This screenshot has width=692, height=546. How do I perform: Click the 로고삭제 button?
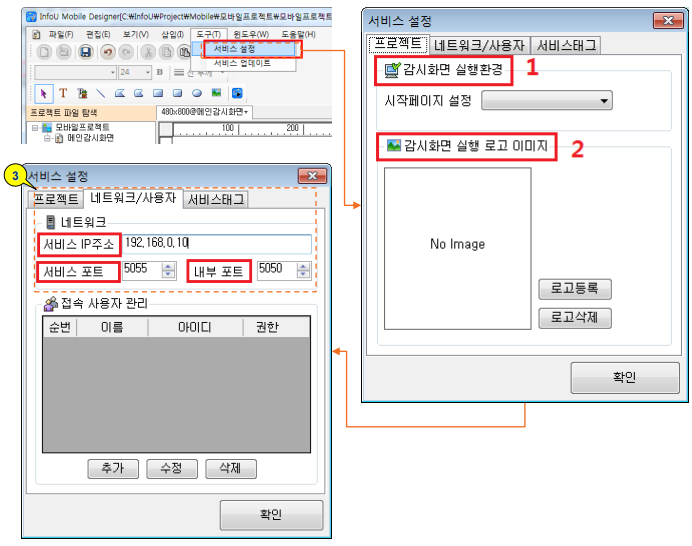[575, 317]
